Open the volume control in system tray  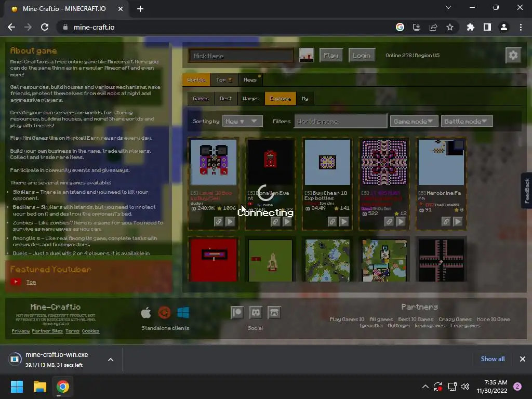pyautogui.click(x=465, y=387)
